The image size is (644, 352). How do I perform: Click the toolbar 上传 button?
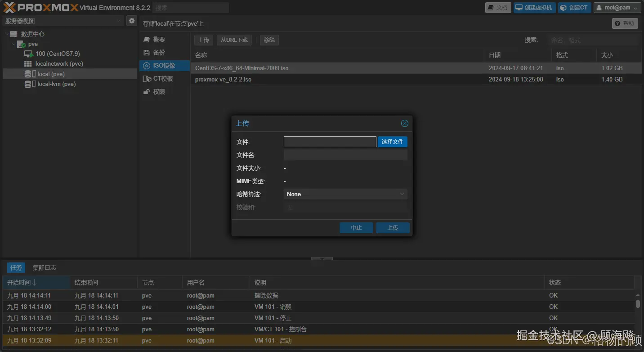tap(204, 40)
